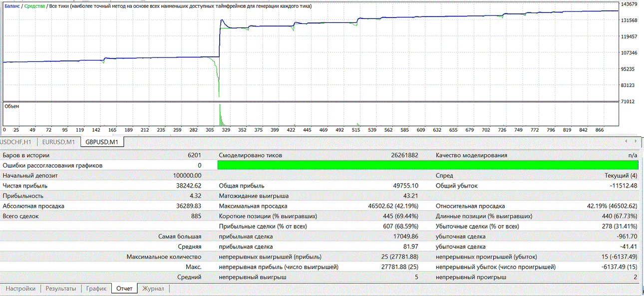
Task: Select the total trades value 885
Action: 196,216
